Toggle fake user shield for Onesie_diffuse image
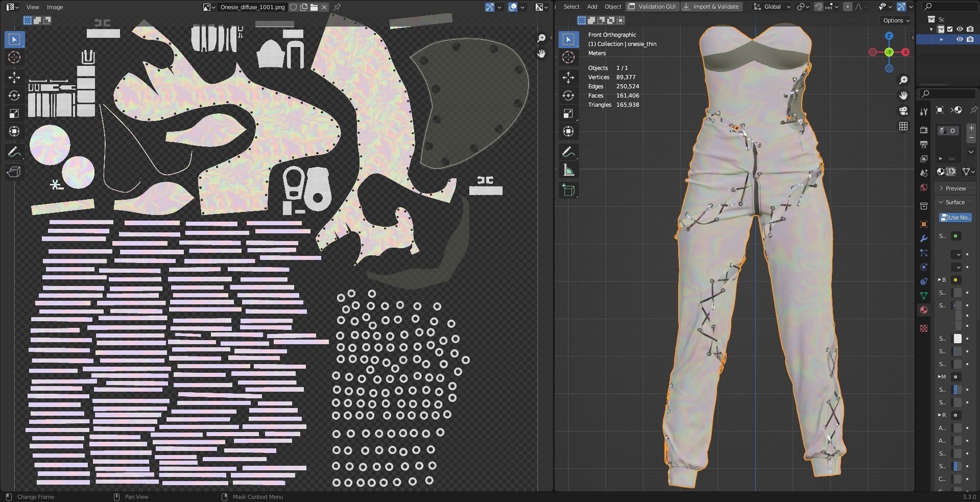Screen dimensions: 980x502 click(x=294, y=7)
